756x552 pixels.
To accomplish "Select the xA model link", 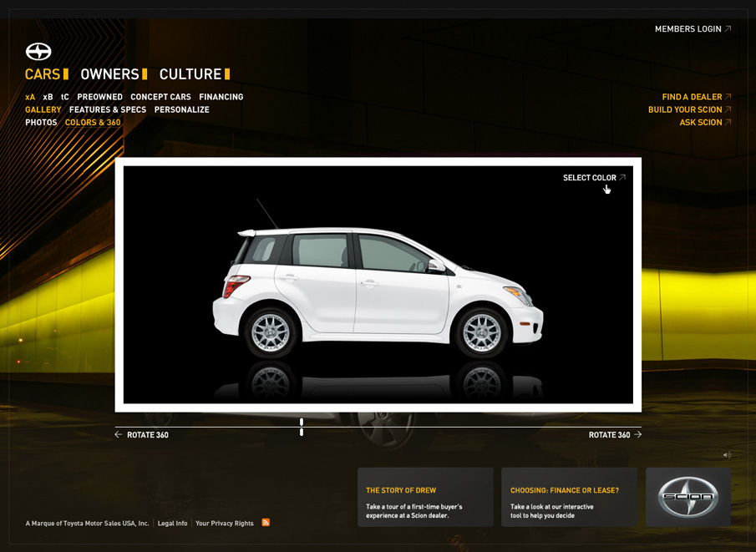I will 30,97.
